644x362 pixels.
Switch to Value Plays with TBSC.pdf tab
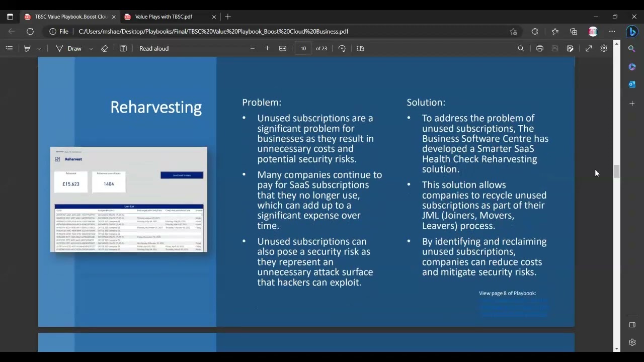point(164,17)
